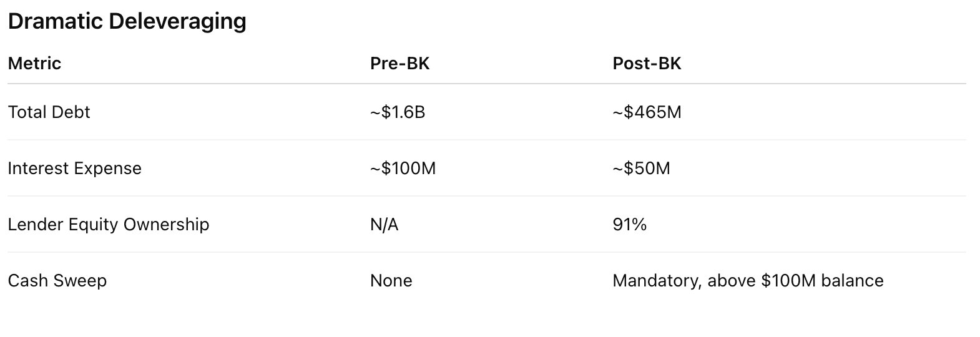This screenshot has width=980, height=337.
Task: Click the N/A lender ownership cell
Action: (x=384, y=224)
